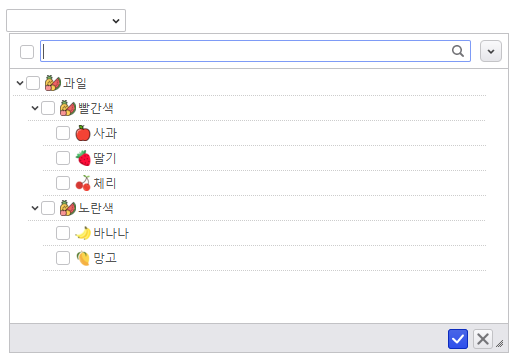Click the banana icon next to 바나나
The image size is (525, 360).
pyautogui.click(x=83, y=233)
